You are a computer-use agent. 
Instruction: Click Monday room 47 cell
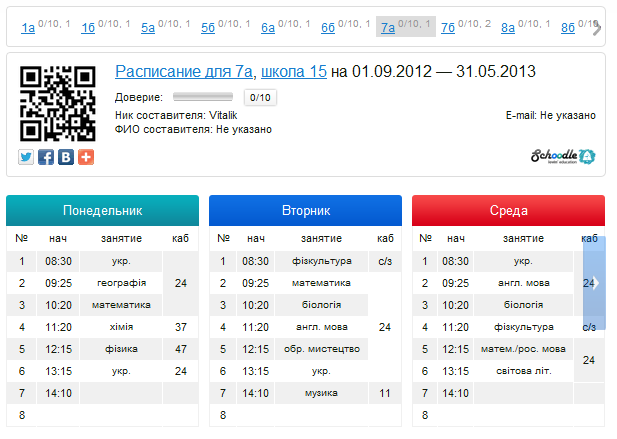pos(181,349)
